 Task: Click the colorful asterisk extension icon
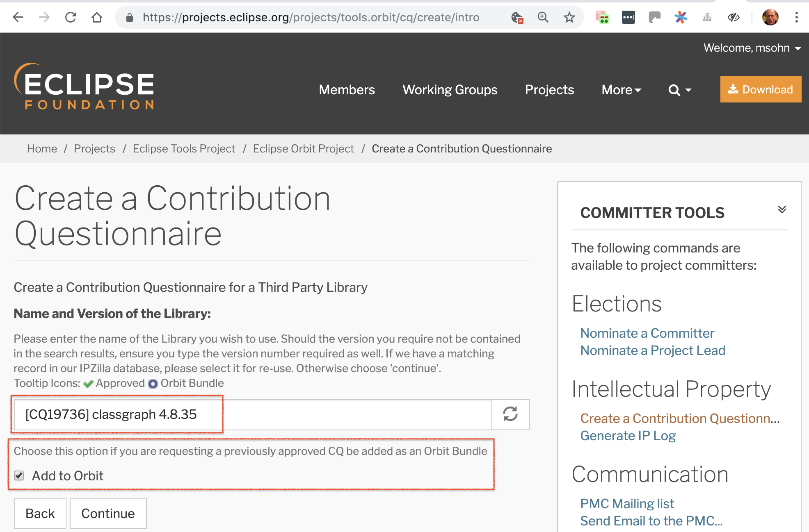click(x=681, y=17)
